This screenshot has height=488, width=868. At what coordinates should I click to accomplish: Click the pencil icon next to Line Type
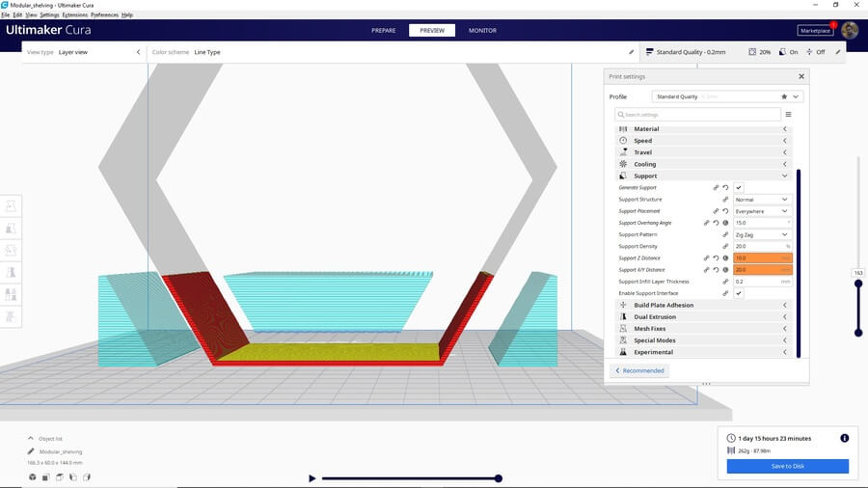click(631, 52)
